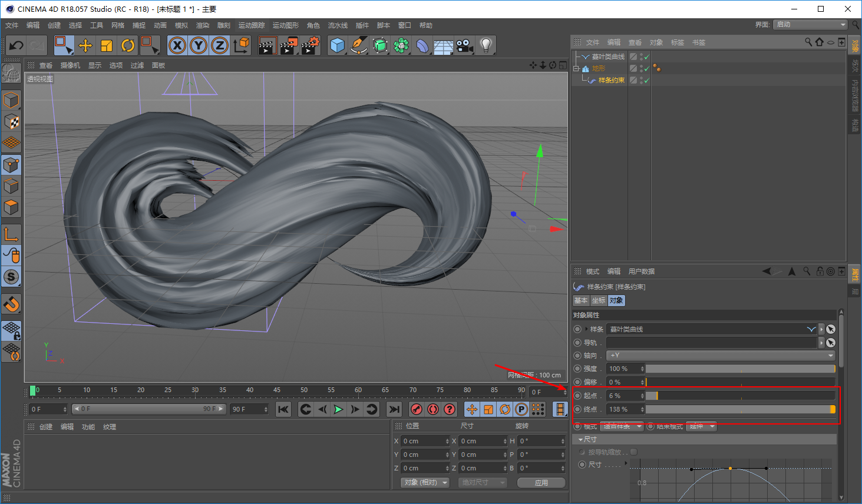Toggle the Z axis lock

[220, 45]
